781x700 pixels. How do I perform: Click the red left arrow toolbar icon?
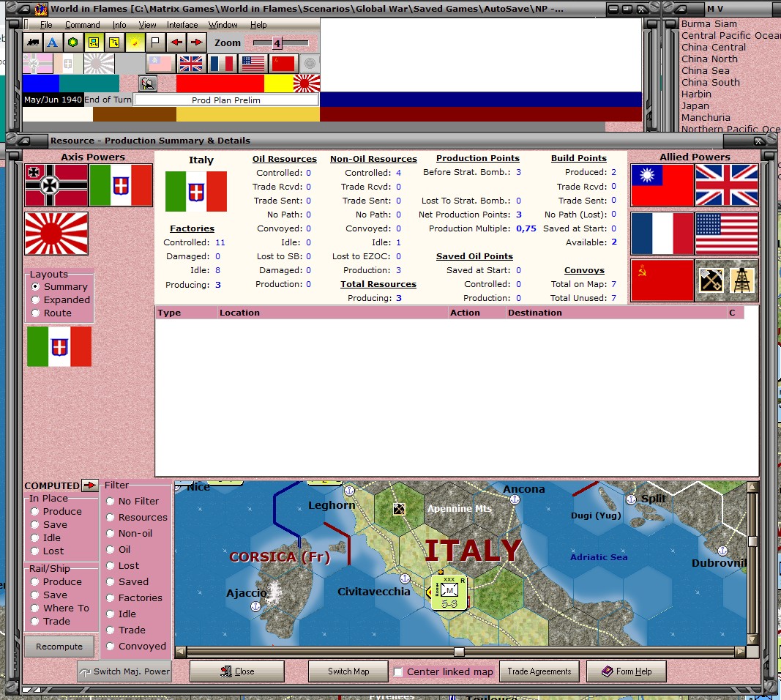[x=176, y=42]
